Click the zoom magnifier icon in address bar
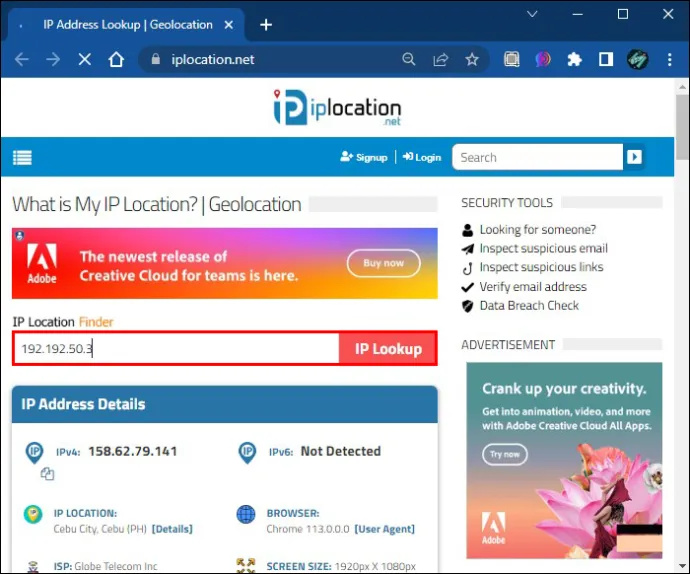This screenshot has height=574, width=690. point(409,59)
